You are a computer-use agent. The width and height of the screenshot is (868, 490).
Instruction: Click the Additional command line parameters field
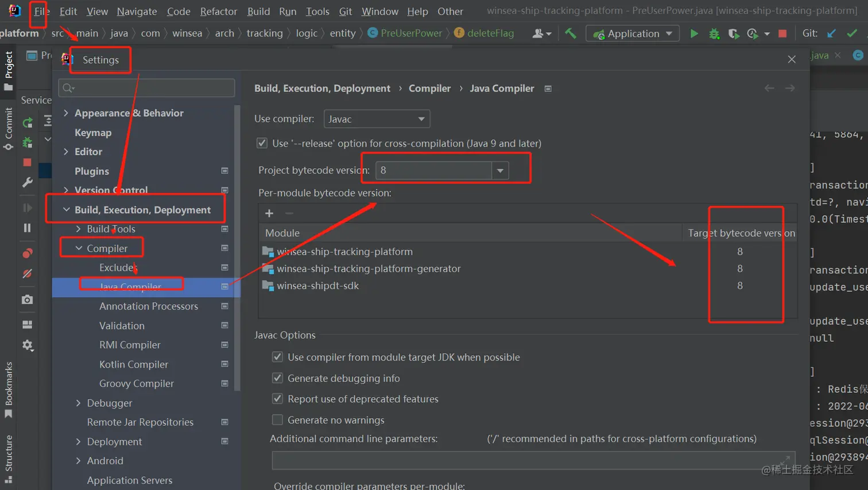coord(533,460)
